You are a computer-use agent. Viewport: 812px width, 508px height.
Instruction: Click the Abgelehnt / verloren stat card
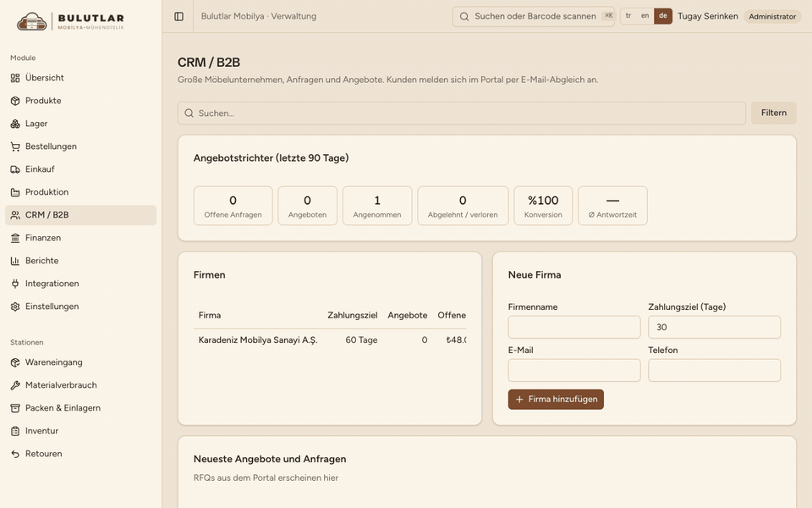(x=463, y=206)
